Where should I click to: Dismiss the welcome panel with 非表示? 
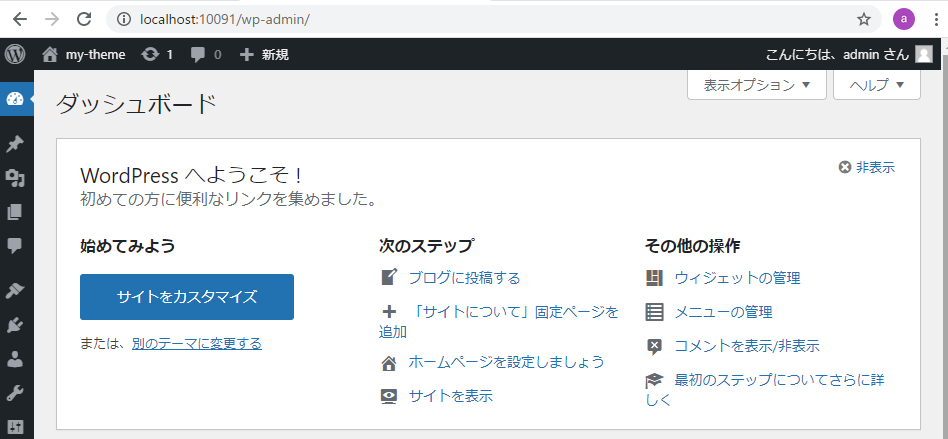coord(867,167)
